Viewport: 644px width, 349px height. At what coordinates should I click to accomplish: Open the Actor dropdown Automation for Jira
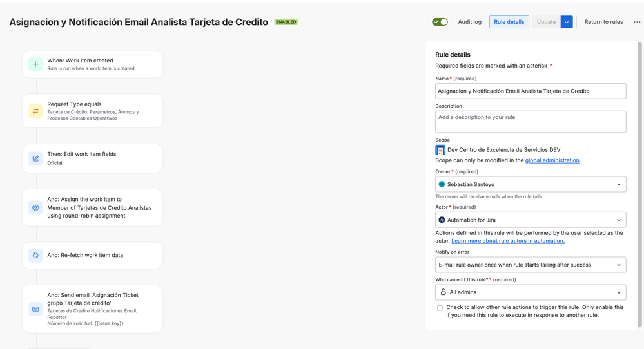[531, 220]
